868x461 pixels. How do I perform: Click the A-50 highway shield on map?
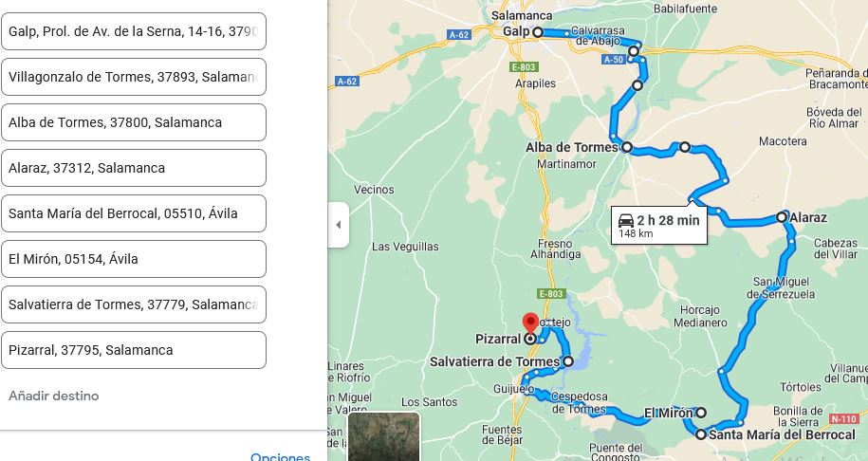(x=614, y=59)
